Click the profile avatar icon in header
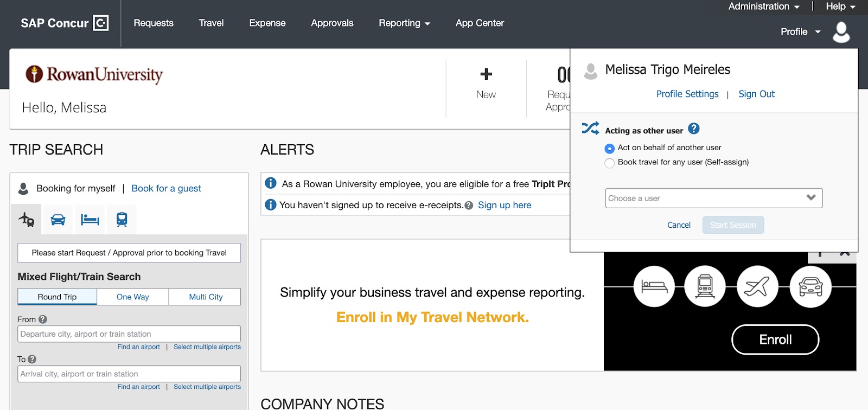This screenshot has width=868, height=410. coord(841,32)
